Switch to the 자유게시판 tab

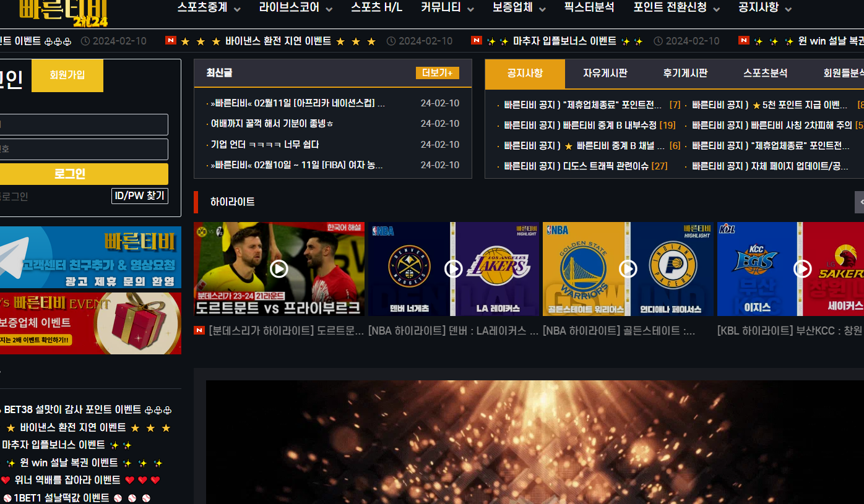pyautogui.click(x=605, y=74)
